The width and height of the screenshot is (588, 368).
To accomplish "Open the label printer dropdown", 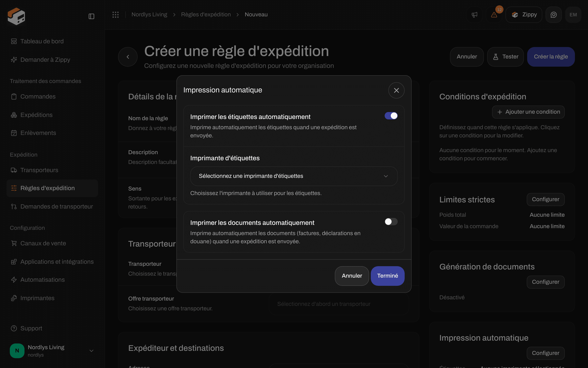I will pos(294,176).
